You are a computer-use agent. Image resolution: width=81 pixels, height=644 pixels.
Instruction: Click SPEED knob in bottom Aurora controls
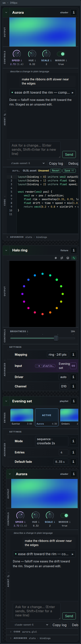pyautogui.click(x=20, y=515)
